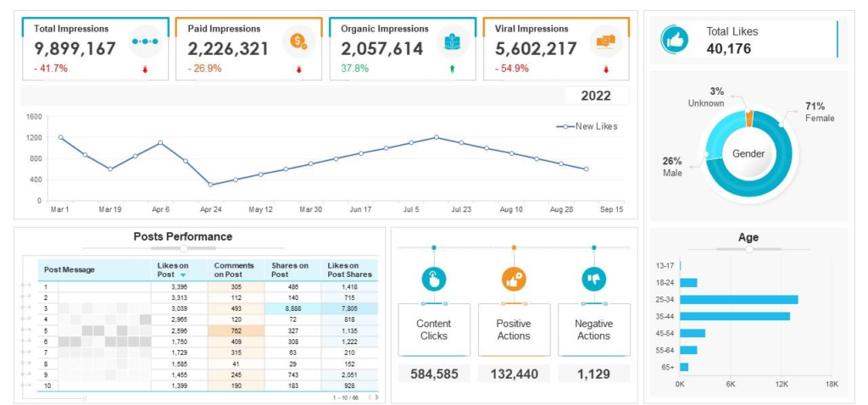This screenshot has width=868, height=405.
Task: Click the 1,399 likes cell in row 10
Action: coord(180,386)
